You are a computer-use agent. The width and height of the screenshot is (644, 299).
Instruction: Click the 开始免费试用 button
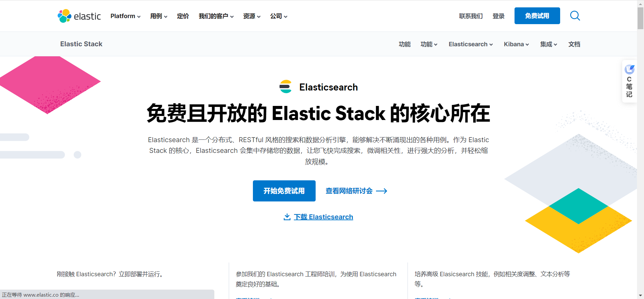click(x=284, y=191)
